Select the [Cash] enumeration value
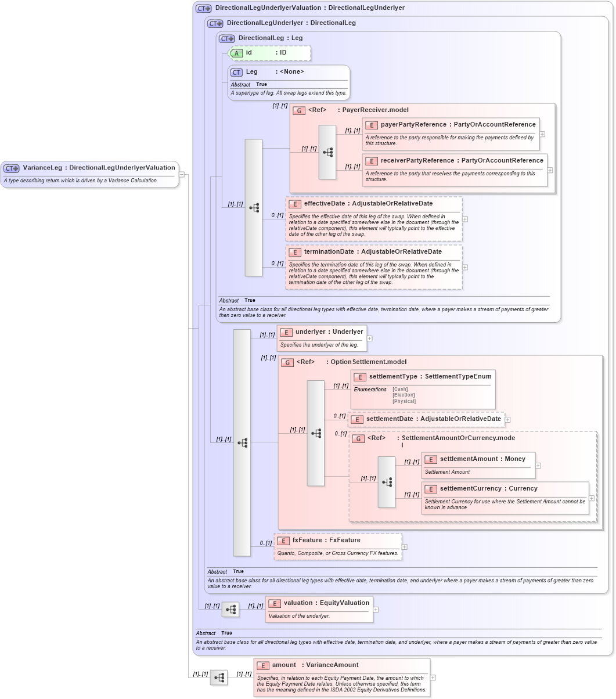 400,389
